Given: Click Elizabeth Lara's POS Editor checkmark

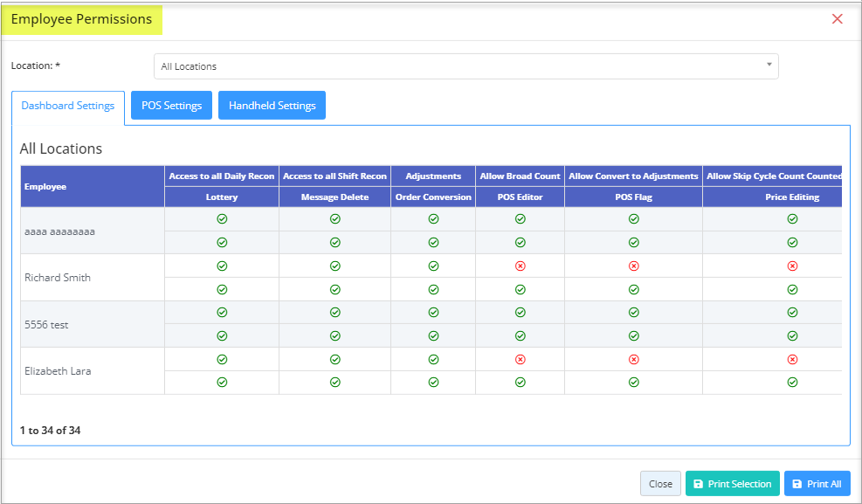Looking at the screenshot, I should (x=520, y=382).
